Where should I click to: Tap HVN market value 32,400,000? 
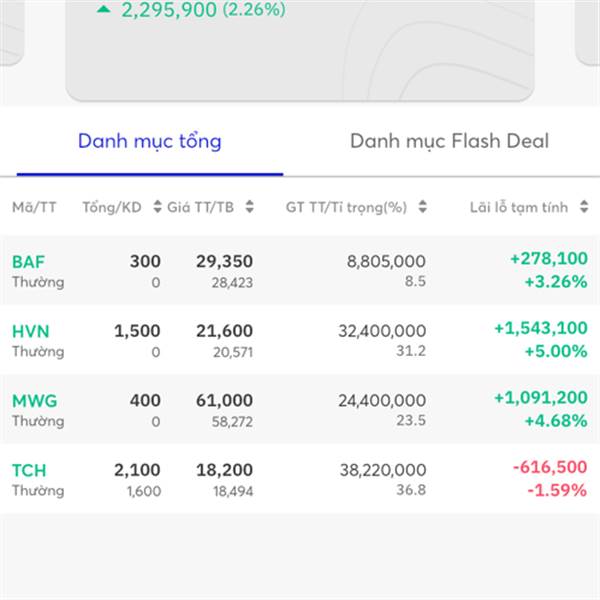[x=382, y=331]
